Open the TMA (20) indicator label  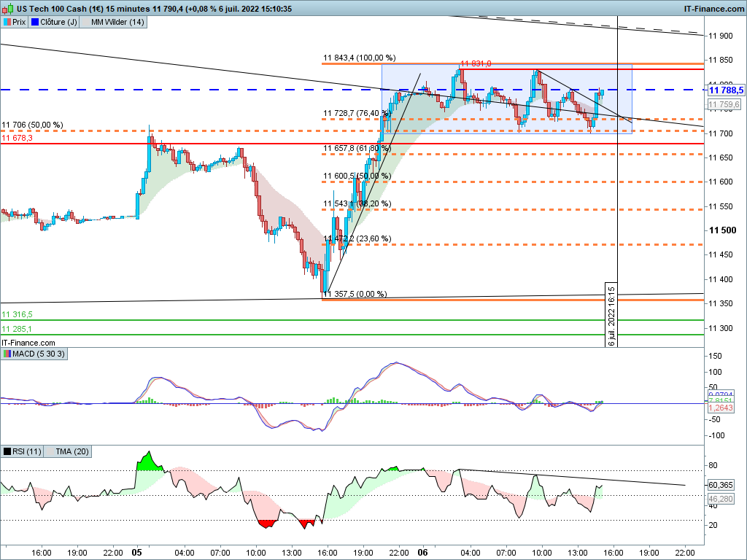(x=72, y=451)
